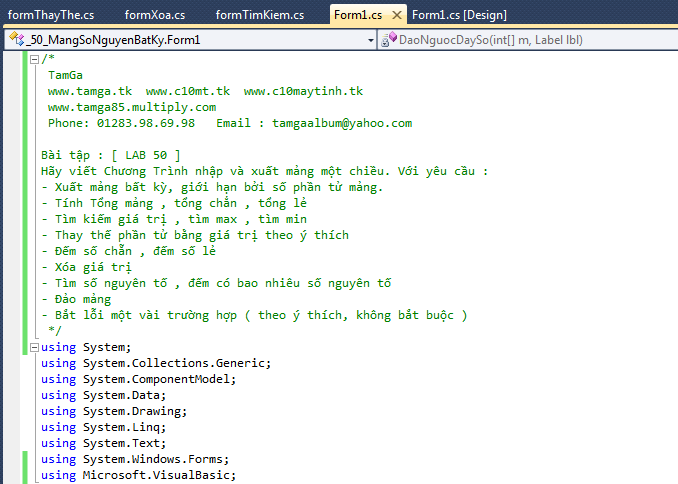The image size is (678, 484).
Task: Click the line '- Bắt lỗi một vài trường hợp'
Action: 254,315
